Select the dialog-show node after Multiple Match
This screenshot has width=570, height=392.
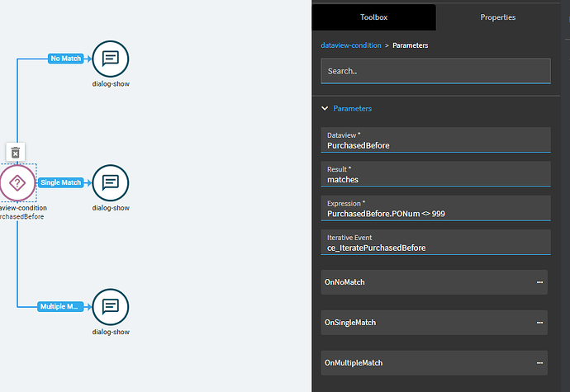pyautogui.click(x=111, y=307)
